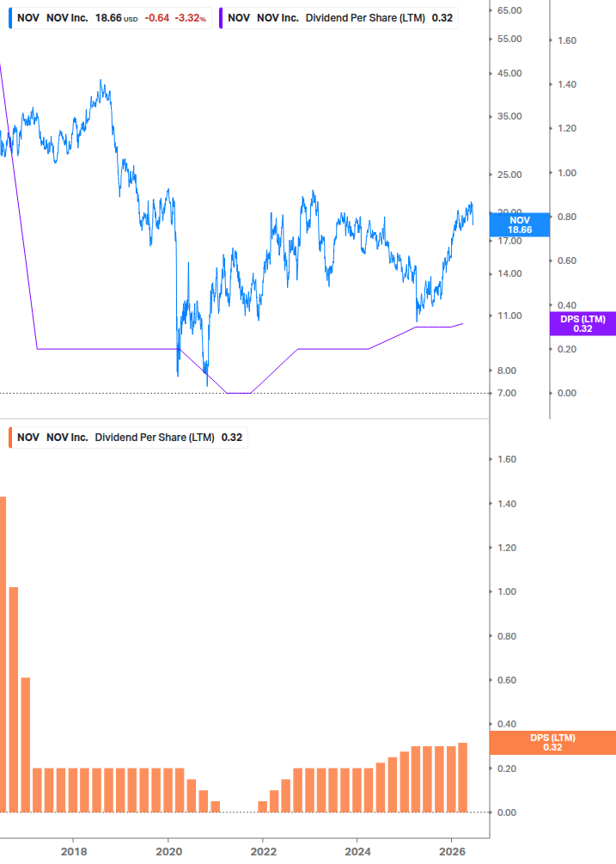Click the 8.00 label on price axis

(x=507, y=371)
